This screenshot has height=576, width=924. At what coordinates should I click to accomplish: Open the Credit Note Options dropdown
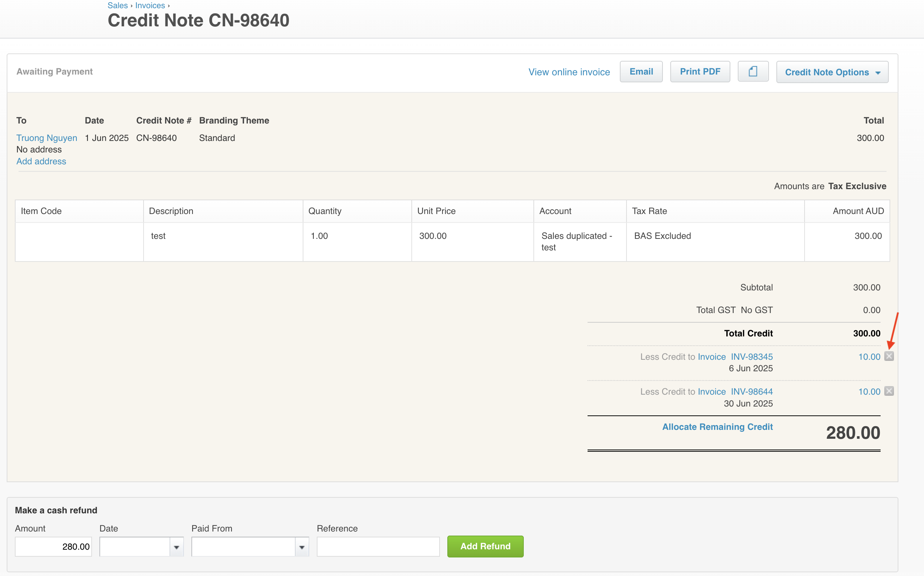[x=832, y=72]
